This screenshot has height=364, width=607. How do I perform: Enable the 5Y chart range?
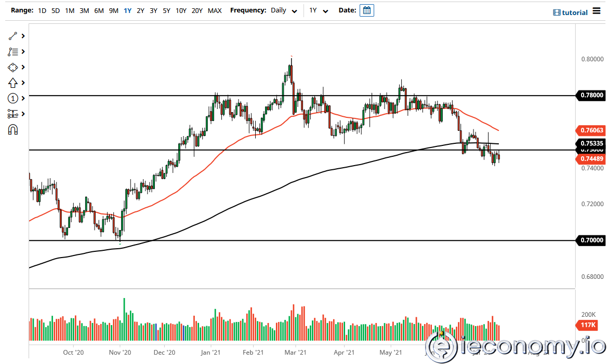pyautogui.click(x=166, y=10)
